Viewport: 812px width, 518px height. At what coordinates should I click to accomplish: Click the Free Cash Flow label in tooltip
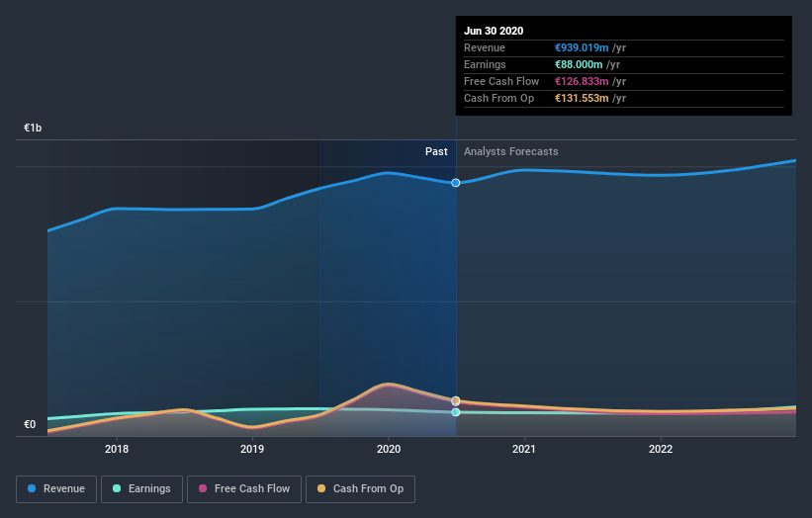click(x=501, y=81)
